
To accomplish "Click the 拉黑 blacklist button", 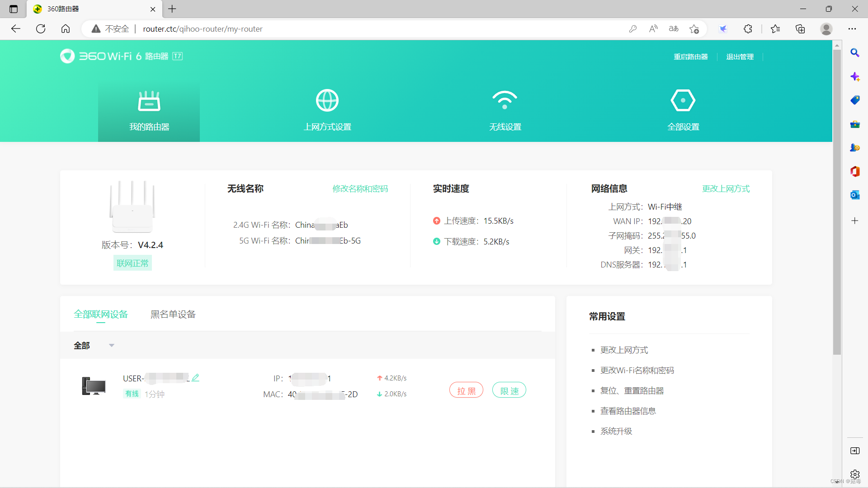I will click(466, 390).
